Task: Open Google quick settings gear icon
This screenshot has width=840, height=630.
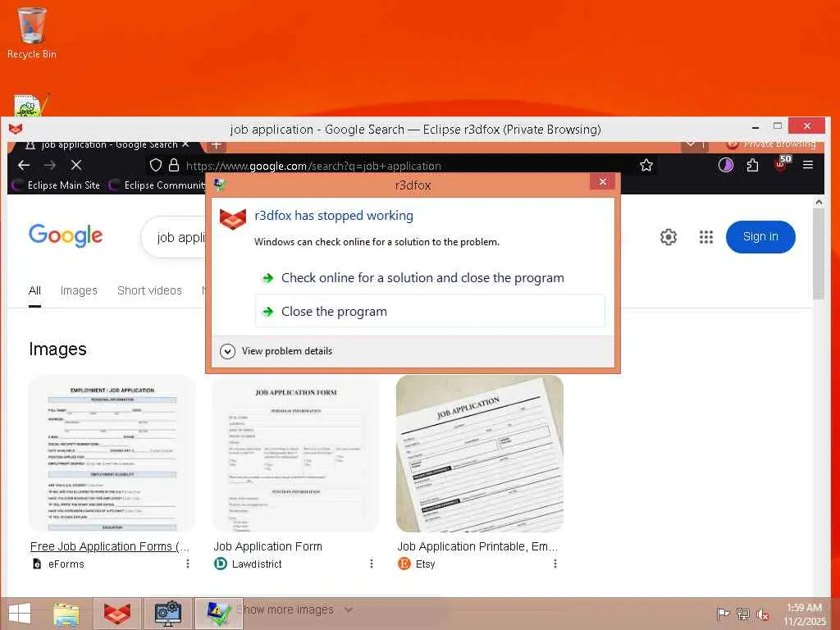Action: 668,237
